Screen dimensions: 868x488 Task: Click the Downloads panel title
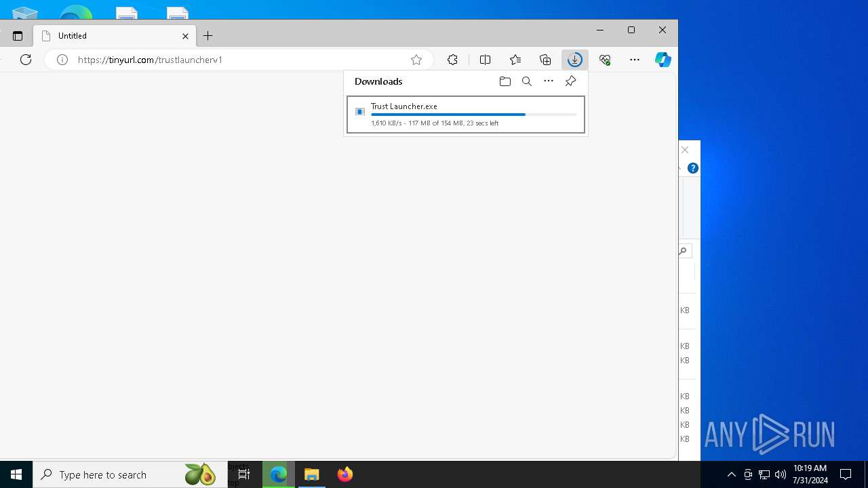coord(378,81)
